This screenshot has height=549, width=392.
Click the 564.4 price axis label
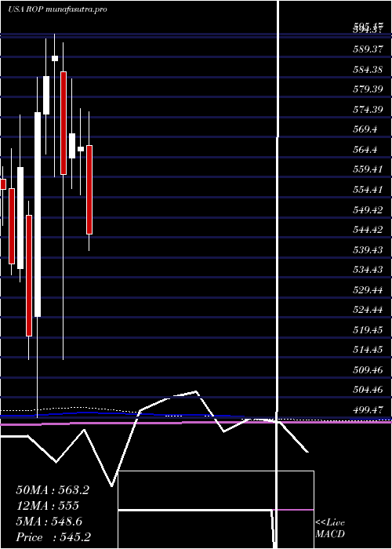[365, 150]
